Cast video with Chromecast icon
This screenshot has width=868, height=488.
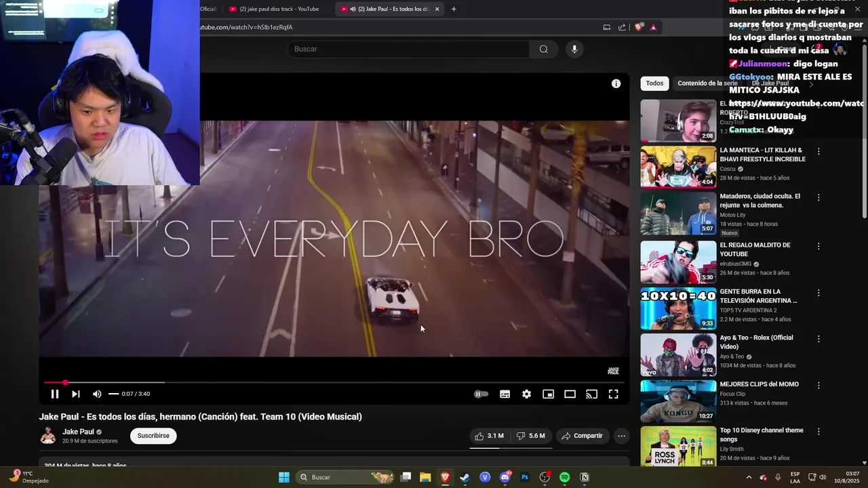[591, 394]
